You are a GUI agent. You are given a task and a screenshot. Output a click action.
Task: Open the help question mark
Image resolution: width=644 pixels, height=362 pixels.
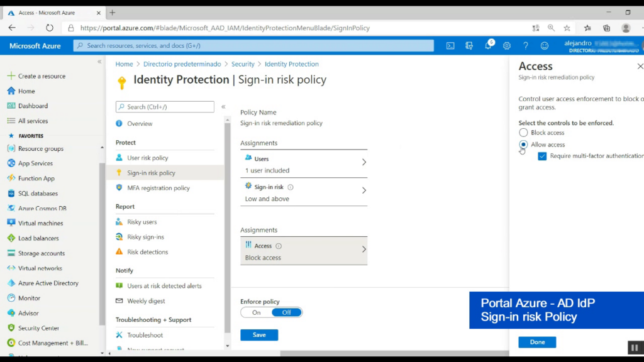click(x=526, y=46)
